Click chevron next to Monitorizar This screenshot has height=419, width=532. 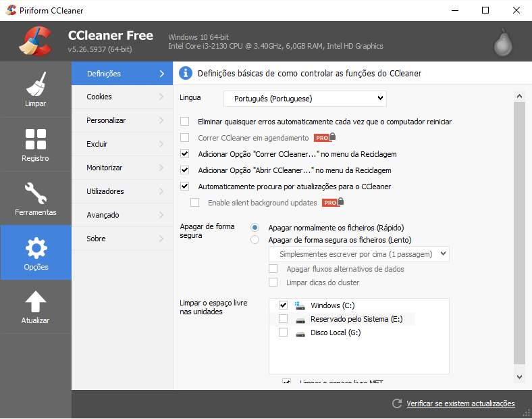[161, 168]
